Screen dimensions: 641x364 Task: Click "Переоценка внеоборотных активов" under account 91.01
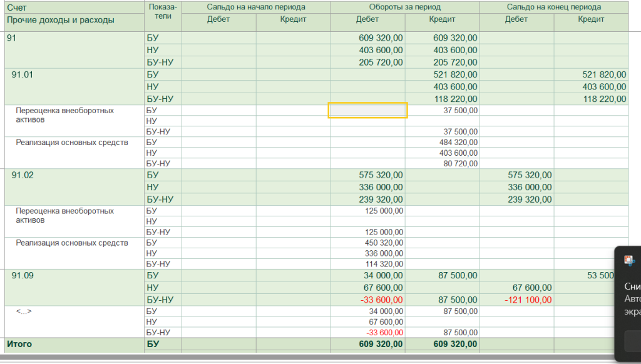64,115
